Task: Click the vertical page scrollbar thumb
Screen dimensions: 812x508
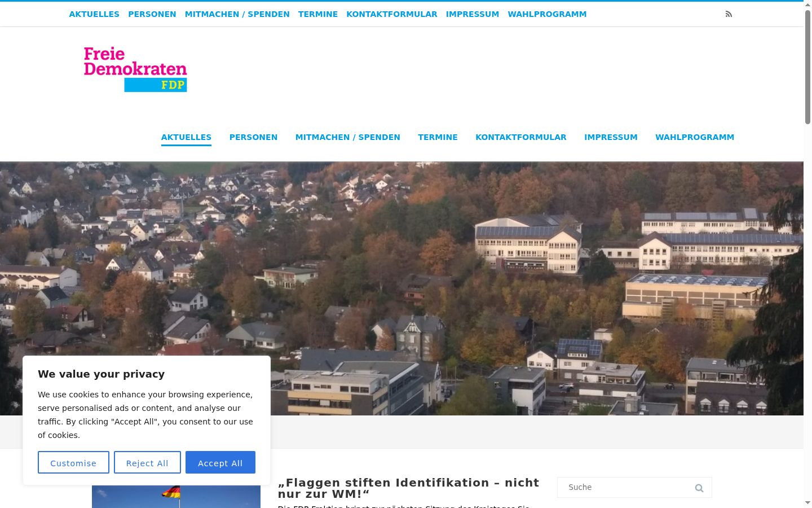Action: click(807, 67)
